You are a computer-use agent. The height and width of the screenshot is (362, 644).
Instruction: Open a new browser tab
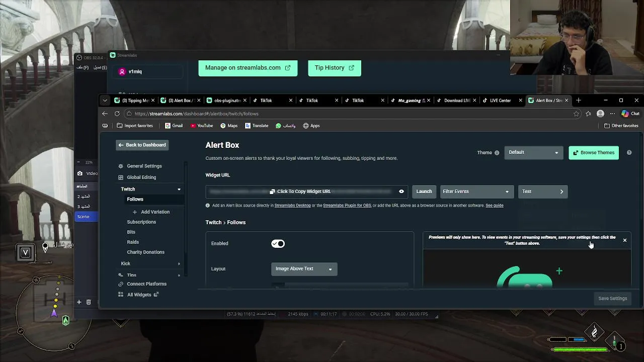click(579, 101)
